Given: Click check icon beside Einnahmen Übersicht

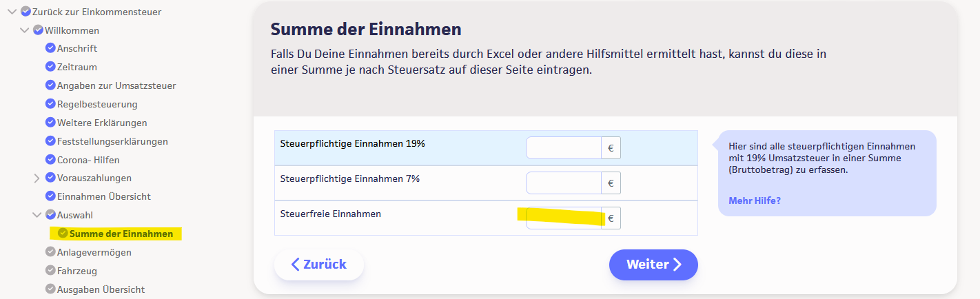Looking at the screenshot, I should pyautogui.click(x=50, y=196).
